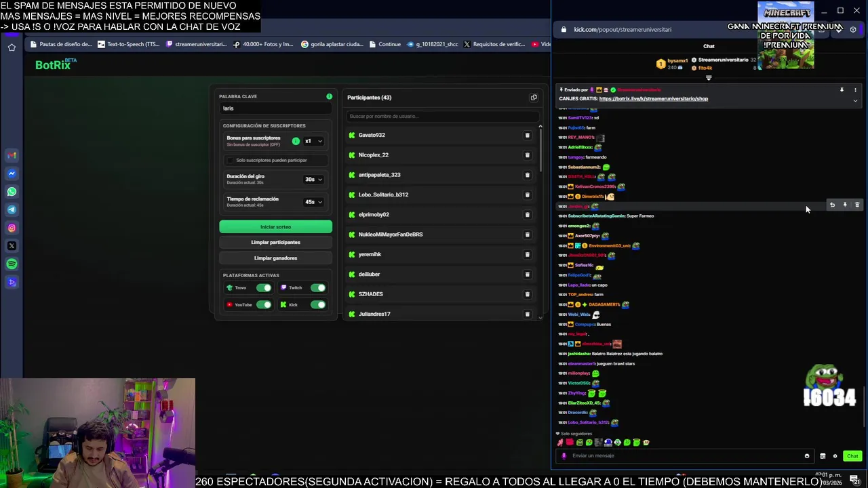Open the WhatsApp sidebar shortcut
Image resolution: width=868 pixels, height=488 pixels.
[12, 192]
